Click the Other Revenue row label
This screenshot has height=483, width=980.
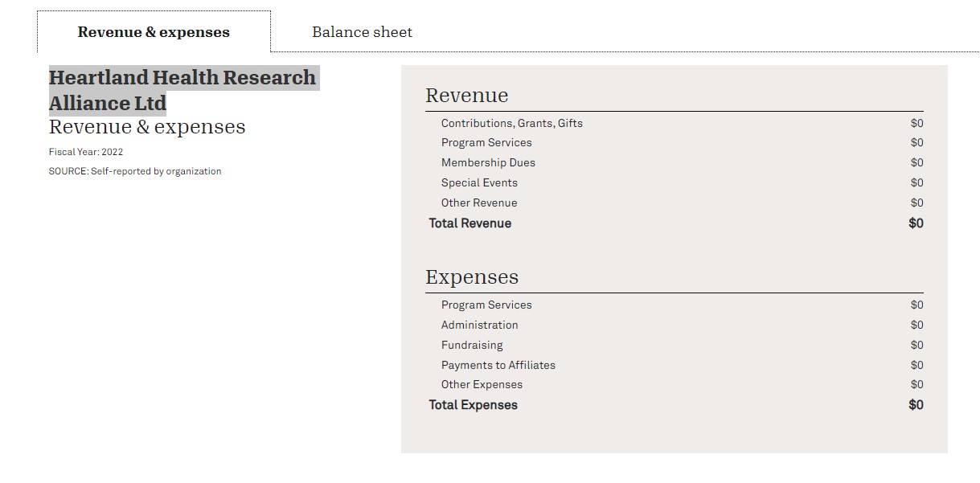point(479,203)
